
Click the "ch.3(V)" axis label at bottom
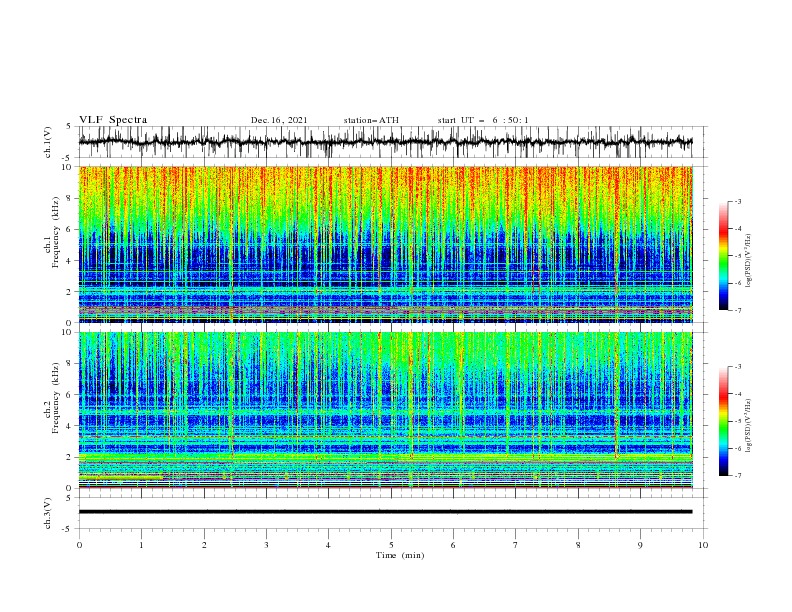[48, 513]
